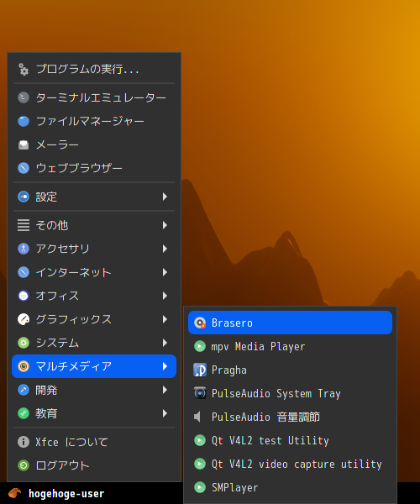The width and height of the screenshot is (420, 504).
Task: Open ファイルマネージャー menu entry
Action: pos(94,121)
